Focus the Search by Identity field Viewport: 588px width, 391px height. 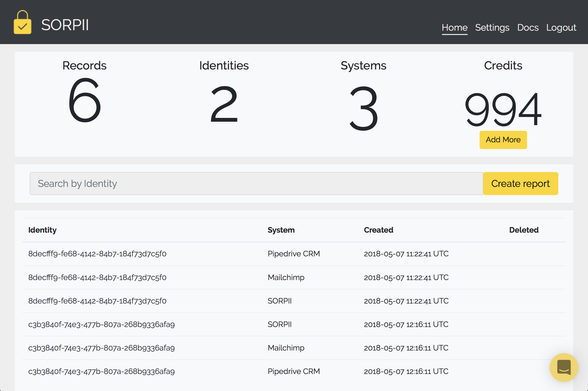(x=256, y=184)
